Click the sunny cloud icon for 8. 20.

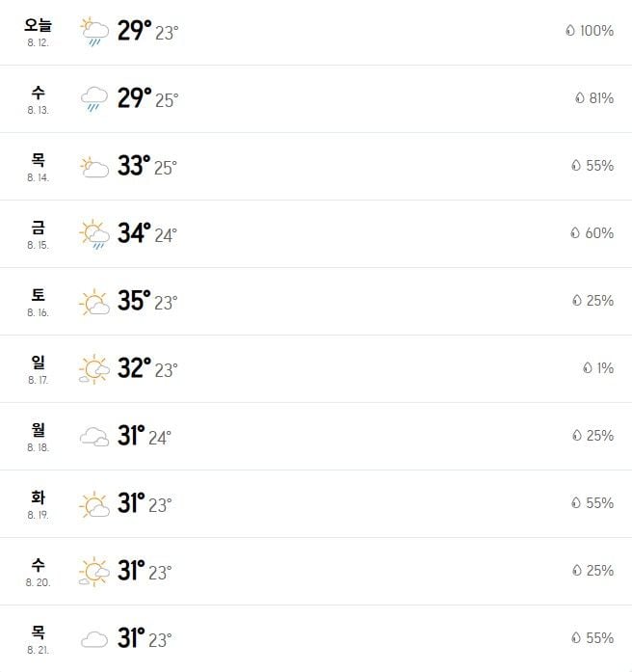(94, 572)
